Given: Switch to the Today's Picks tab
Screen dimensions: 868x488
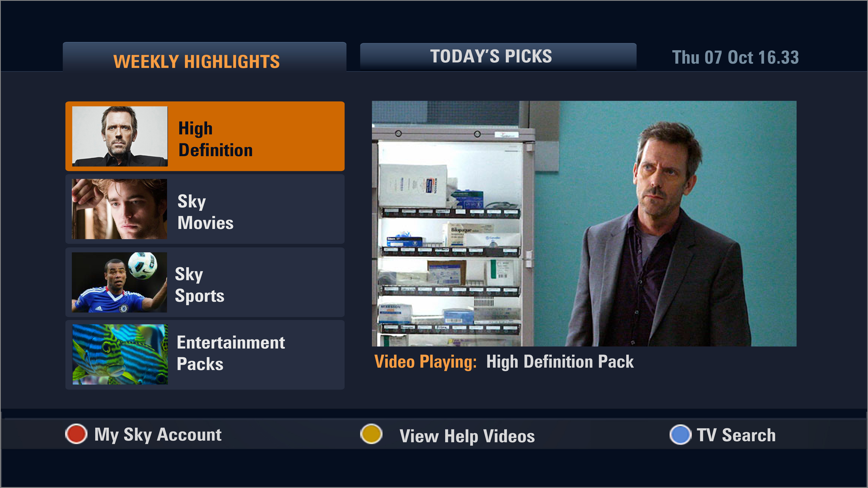Looking at the screenshot, I should (498, 56).
